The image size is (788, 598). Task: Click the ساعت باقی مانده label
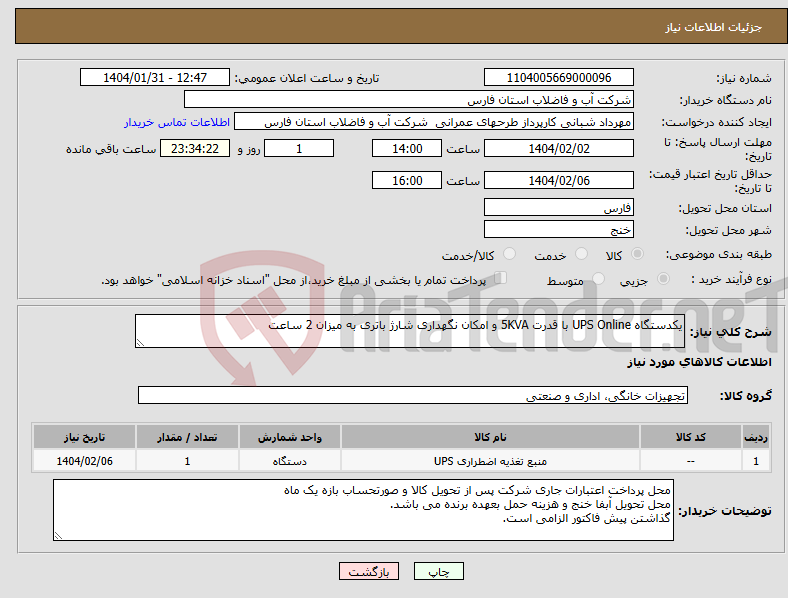111,149
